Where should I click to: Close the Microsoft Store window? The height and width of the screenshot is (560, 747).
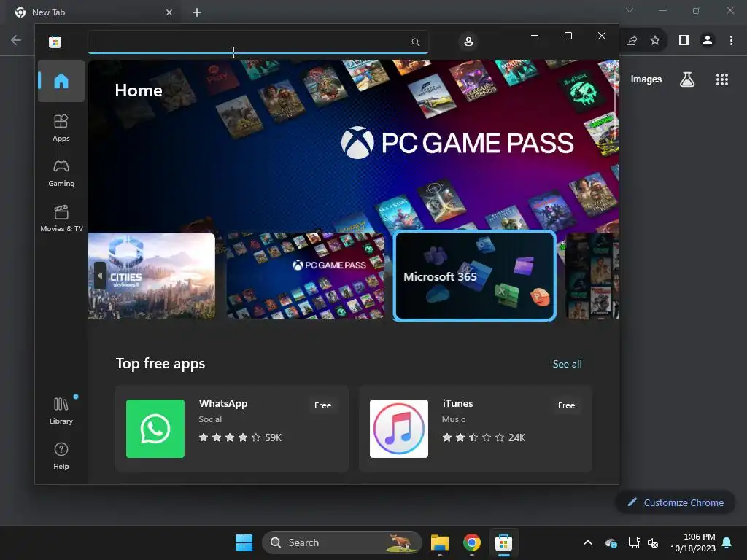(602, 36)
